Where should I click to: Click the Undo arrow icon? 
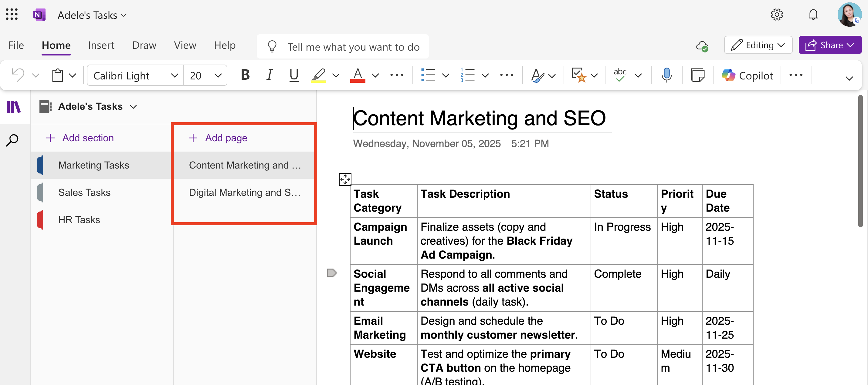pos(18,75)
